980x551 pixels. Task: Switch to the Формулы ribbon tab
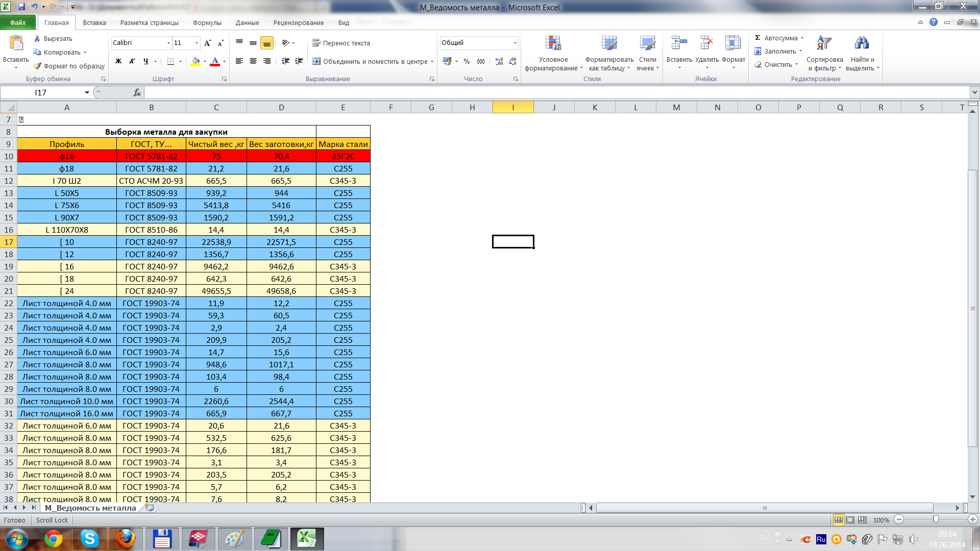[207, 22]
